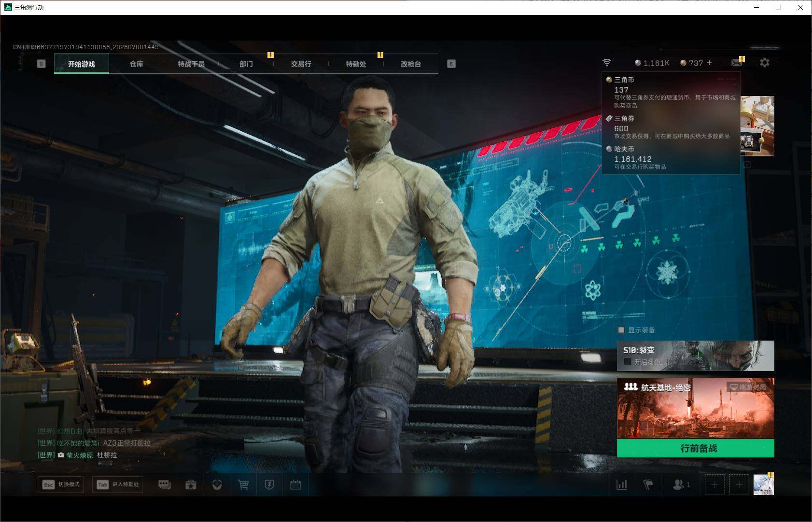Viewport: 812px width, 522px height.
Task: Click the Tab 进入特勤处 button
Action: point(117,484)
